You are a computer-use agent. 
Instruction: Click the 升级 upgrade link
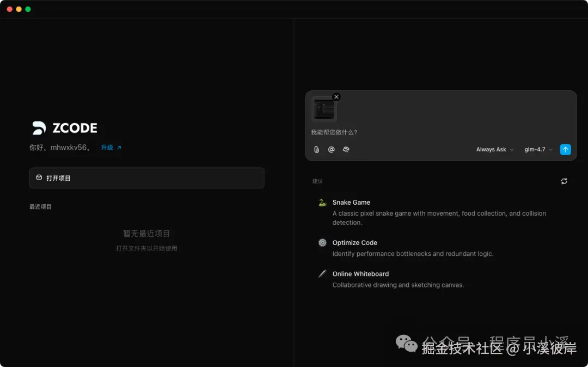click(x=107, y=147)
